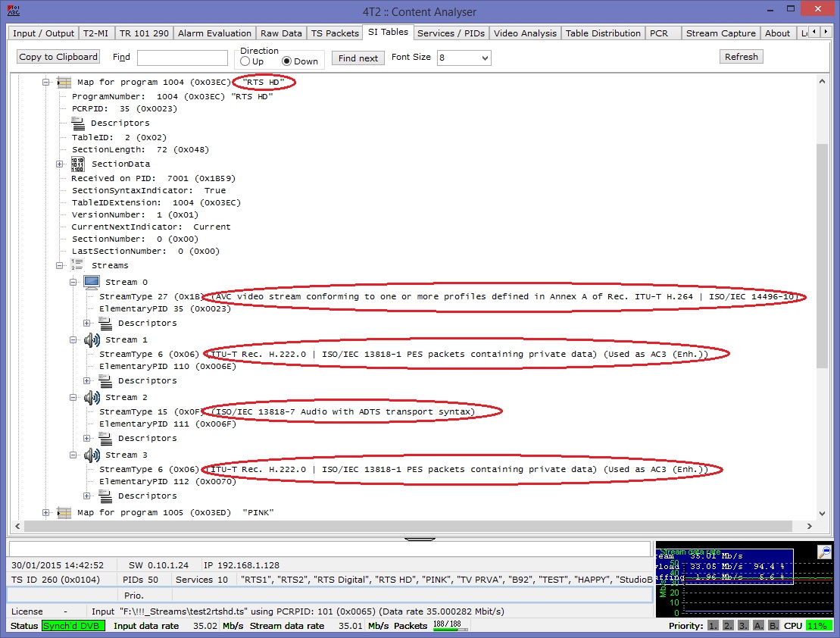Click the Descriptors icon under Stream 3
Image resolution: width=840 pixels, height=638 pixels.
tap(105, 496)
